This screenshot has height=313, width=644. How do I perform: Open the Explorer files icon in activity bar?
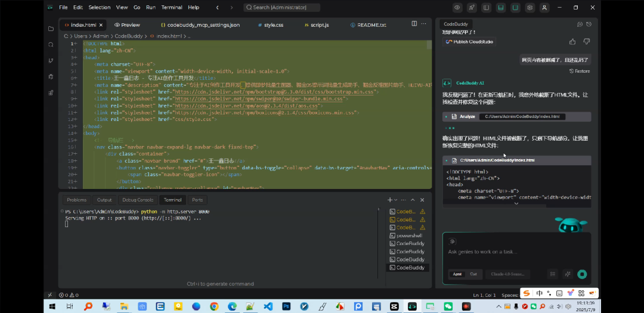click(51, 29)
